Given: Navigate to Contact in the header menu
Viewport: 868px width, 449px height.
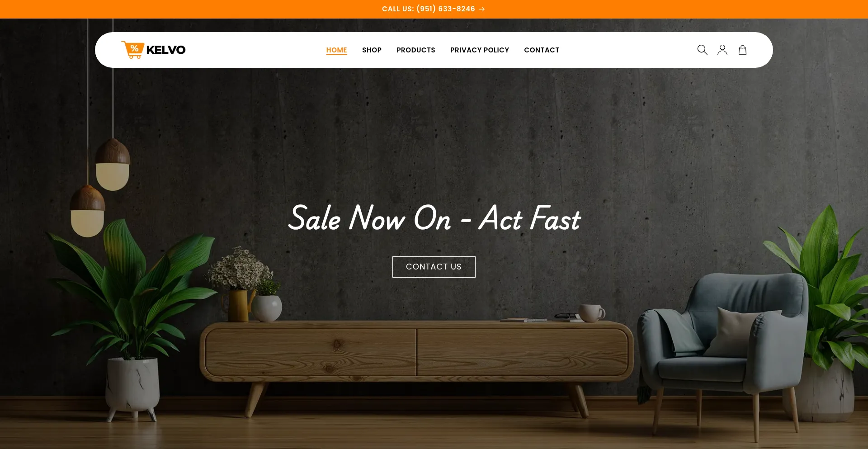Looking at the screenshot, I should point(542,50).
